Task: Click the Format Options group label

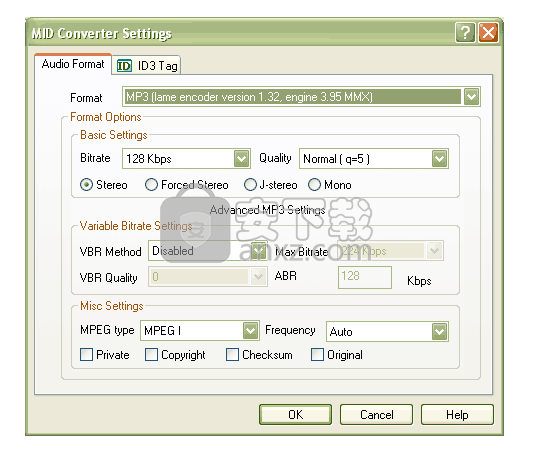Action: pyautogui.click(x=106, y=117)
